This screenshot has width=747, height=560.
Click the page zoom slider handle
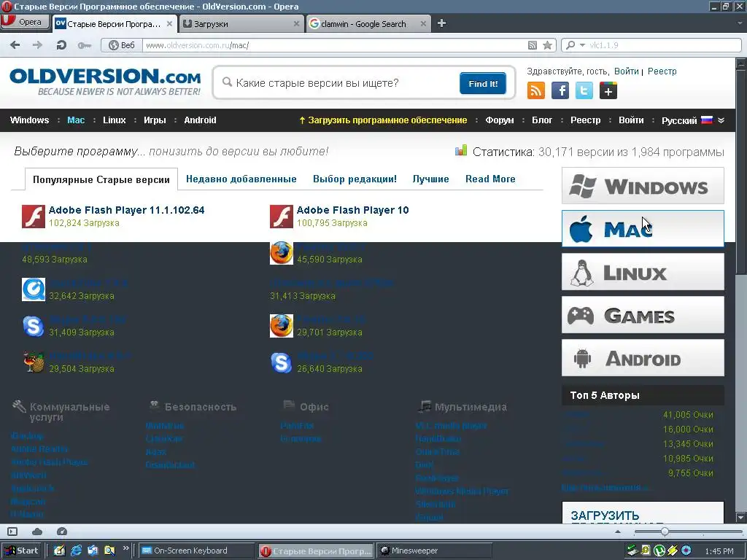pos(665,532)
